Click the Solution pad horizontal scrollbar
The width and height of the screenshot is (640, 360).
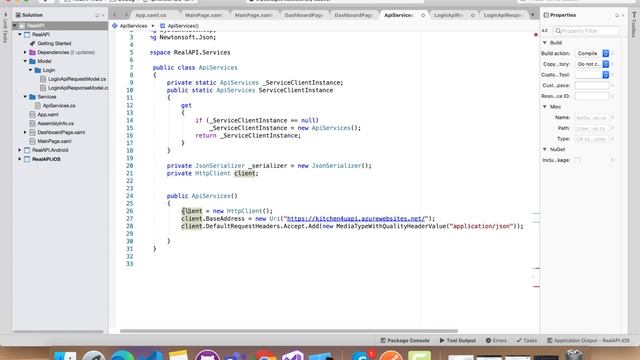coord(58,332)
